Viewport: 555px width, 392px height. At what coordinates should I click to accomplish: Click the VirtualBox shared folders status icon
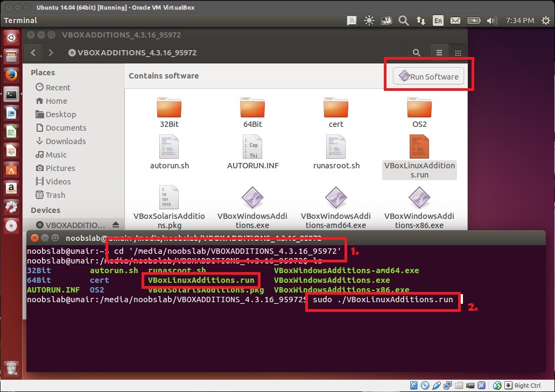pos(459,386)
